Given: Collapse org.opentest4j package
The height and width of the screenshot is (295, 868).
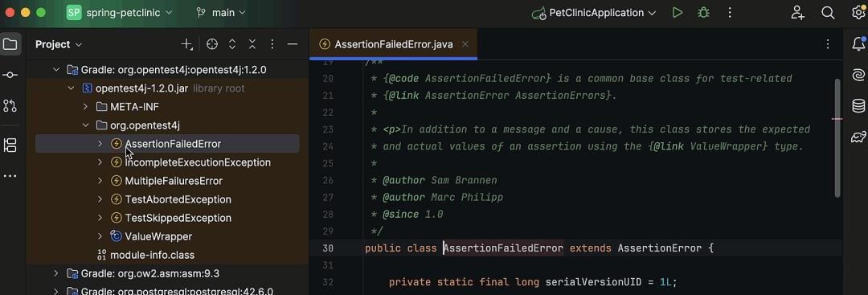Looking at the screenshot, I should [x=85, y=125].
